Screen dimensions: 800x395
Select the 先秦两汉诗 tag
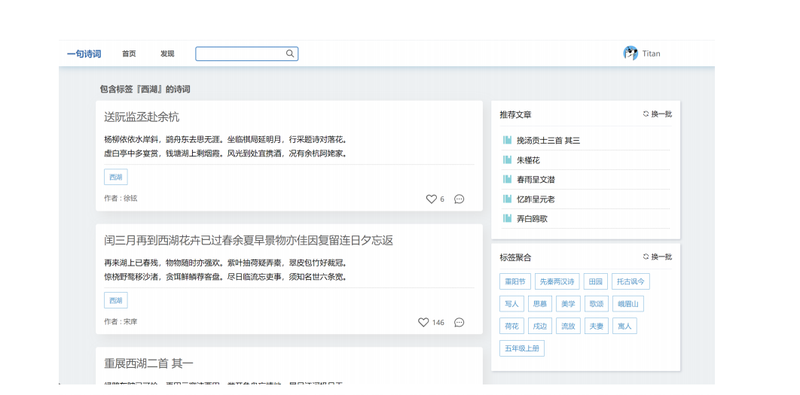pyautogui.click(x=557, y=281)
